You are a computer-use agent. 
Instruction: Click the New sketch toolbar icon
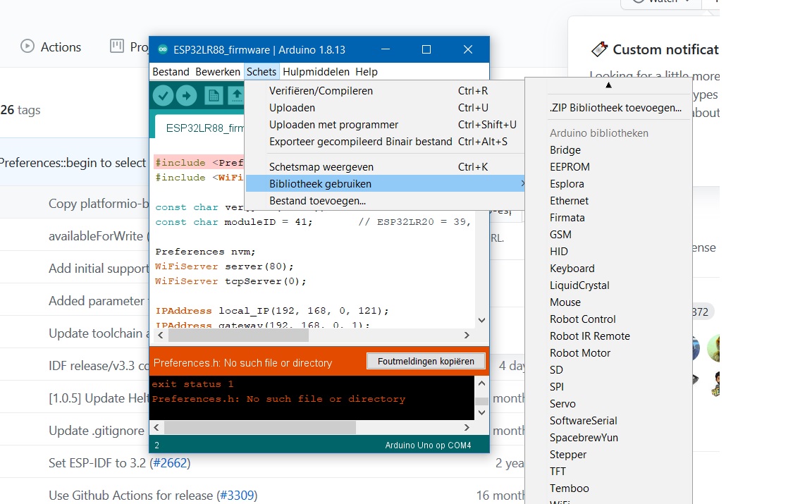click(x=214, y=96)
